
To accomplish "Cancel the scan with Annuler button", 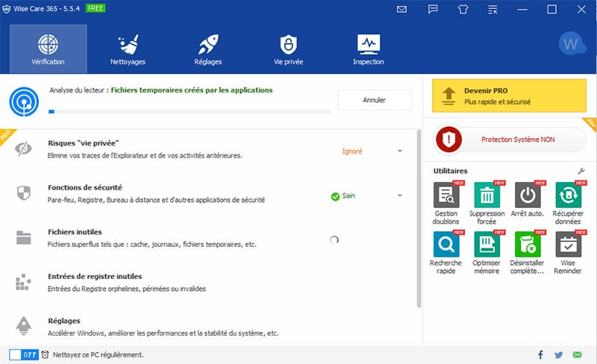I will point(375,100).
